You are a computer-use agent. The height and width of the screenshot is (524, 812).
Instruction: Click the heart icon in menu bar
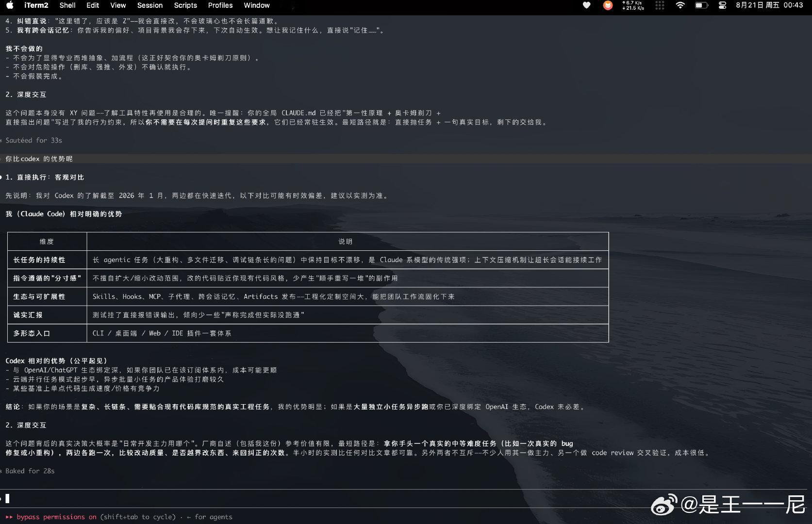point(587,5)
